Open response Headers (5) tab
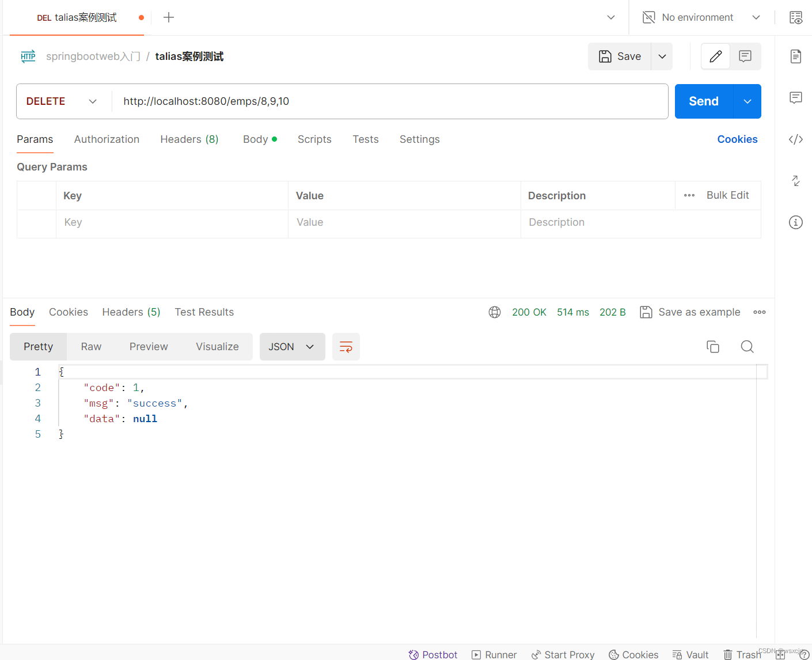Viewport: 812px width, 660px height. point(131,312)
